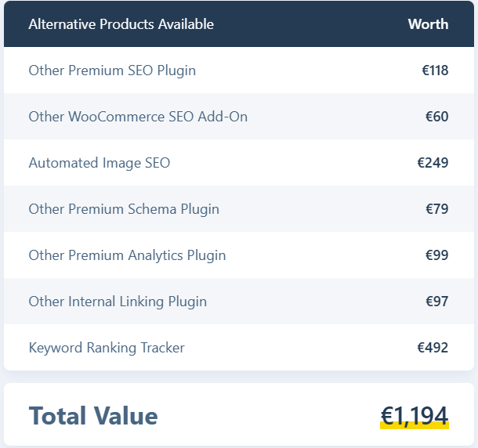The width and height of the screenshot is (478, 448).
Task: Click the Worth column header
Action: tap(428, 24)
